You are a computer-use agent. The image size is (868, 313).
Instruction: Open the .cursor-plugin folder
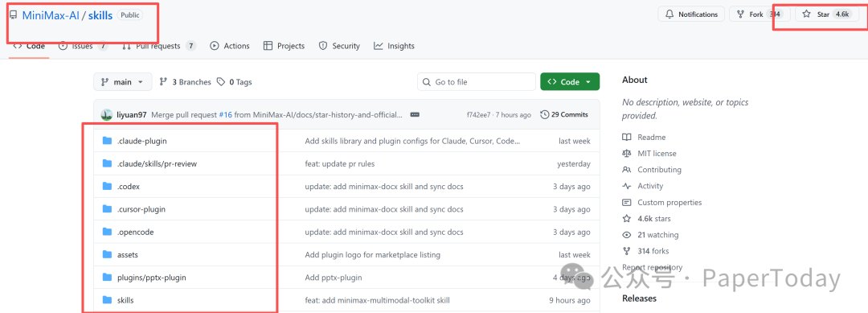click(x=141, y=209)
